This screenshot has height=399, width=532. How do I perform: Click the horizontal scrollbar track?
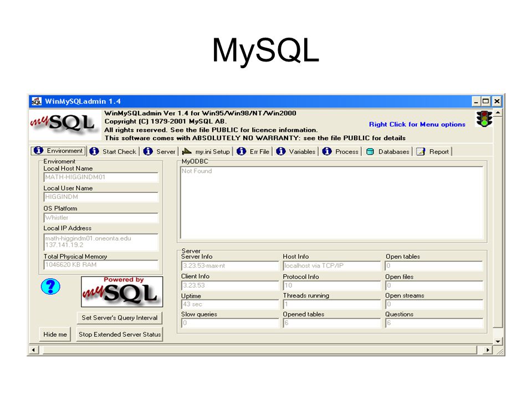(x=259, y=350)
